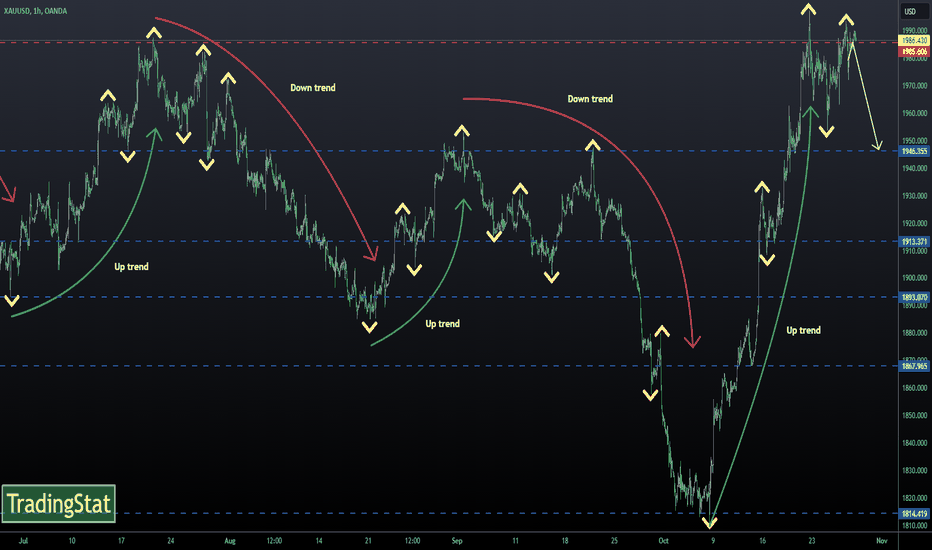Viewport: 932px width, 550px height.
Task: Click the 1970.000 tick on the price scale
Action: (915, 86)
